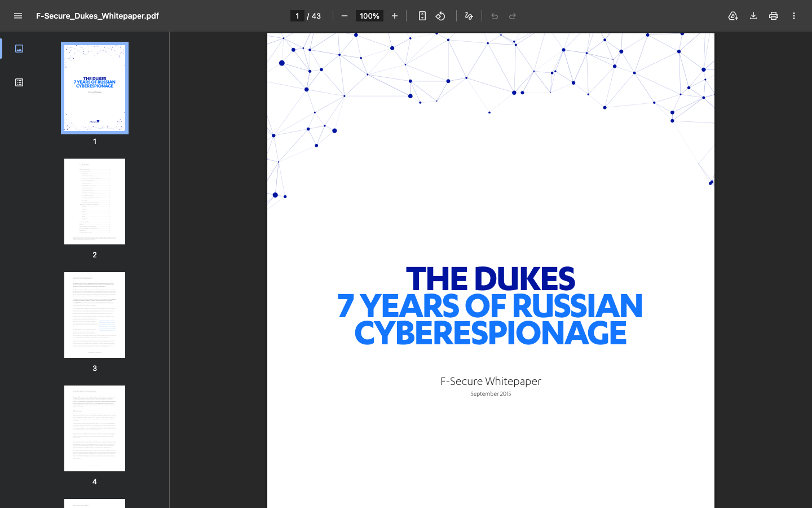Click the page number input field
812x508 pixels.
click(297, 16)
